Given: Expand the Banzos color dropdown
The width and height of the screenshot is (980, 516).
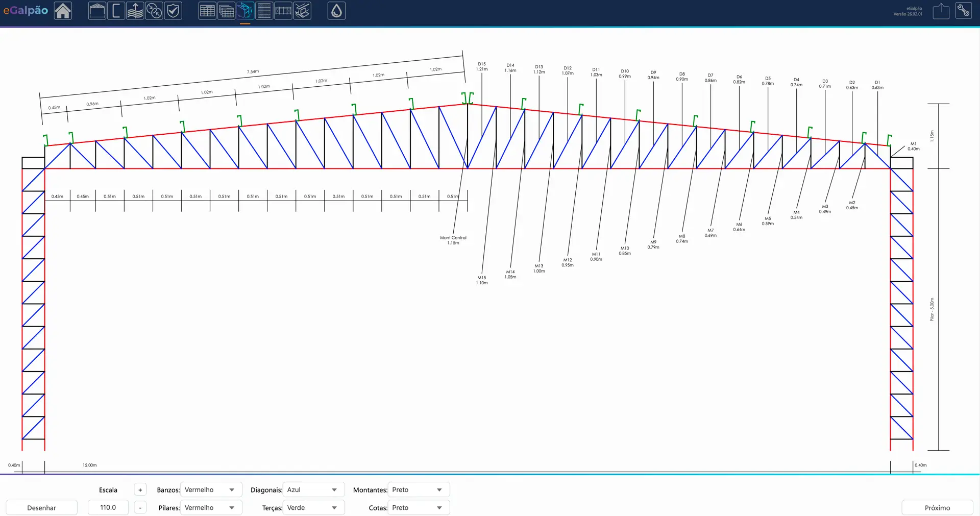Looking at the screenshot, I should click(211, 490).
